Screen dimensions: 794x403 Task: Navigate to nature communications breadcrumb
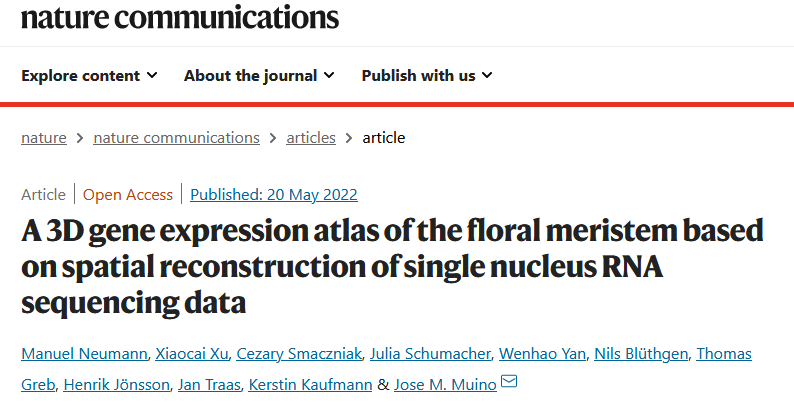click(176, 138)
